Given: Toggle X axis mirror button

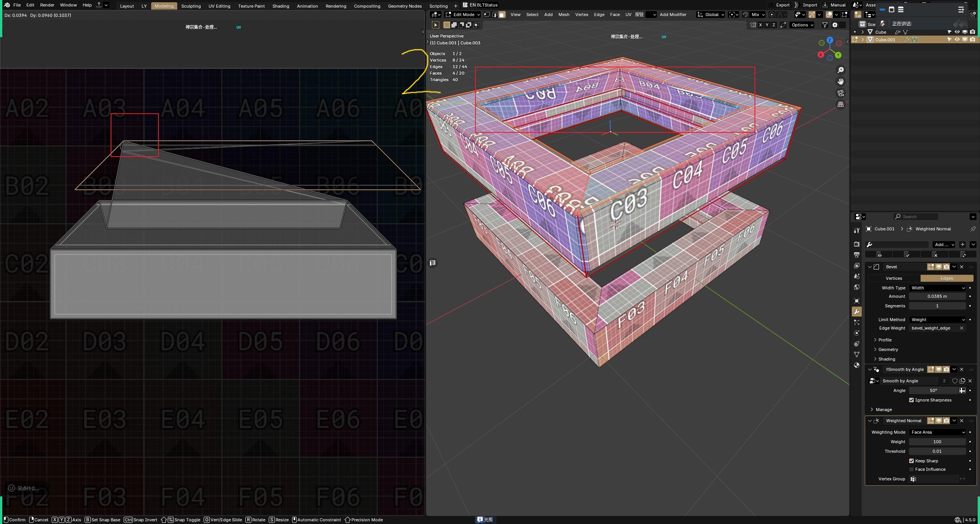Looking at the screenshot, I should [760, 25].
